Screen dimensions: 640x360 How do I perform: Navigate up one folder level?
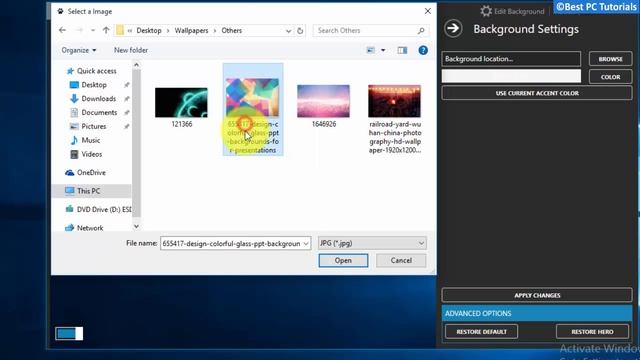click(x=106, y=30)
